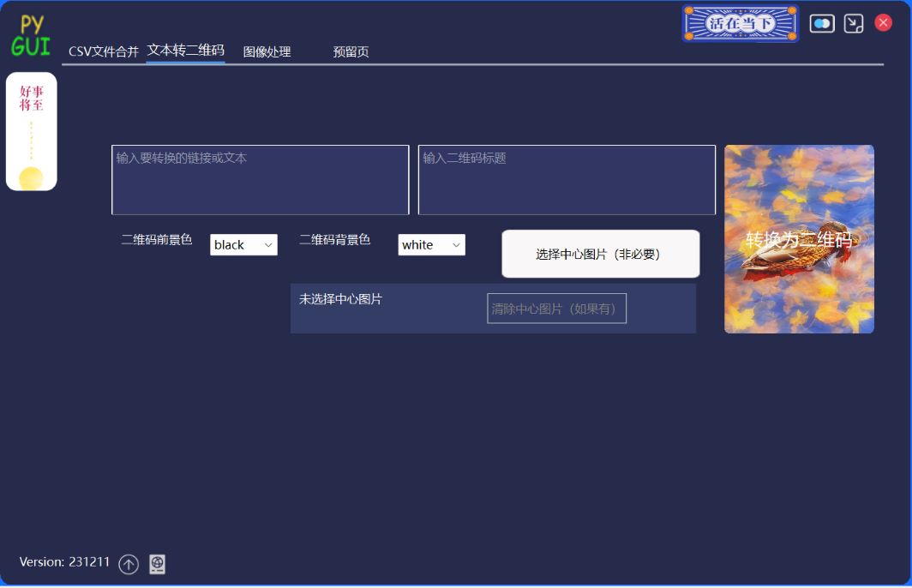Select the 预留页 tab
The image size is (912, 588).
tap(349, 51)
